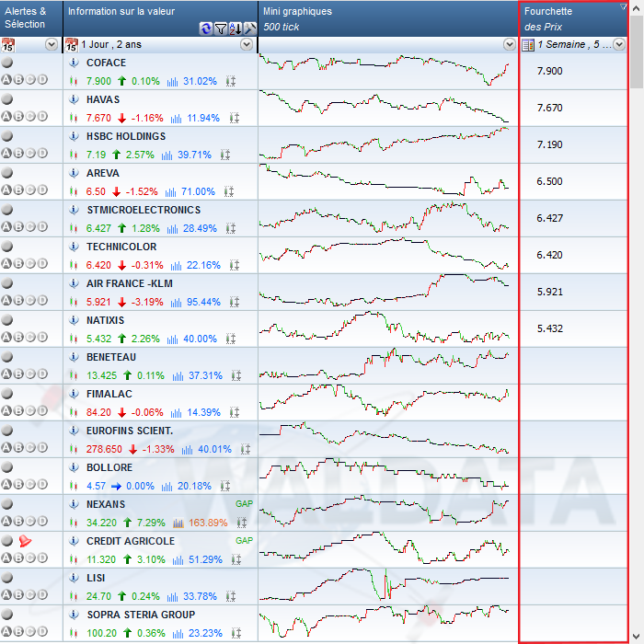Screen dimensions: 644x644
Task: Click the 0.00% change for BOLLORE
Action: [x=140, y=486]
